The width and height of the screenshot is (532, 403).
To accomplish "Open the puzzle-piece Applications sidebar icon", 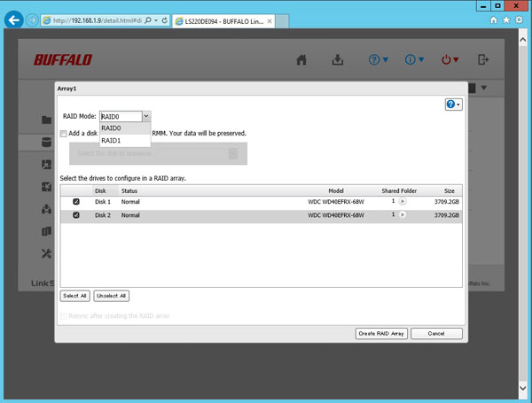I will (x=46, y=186).
